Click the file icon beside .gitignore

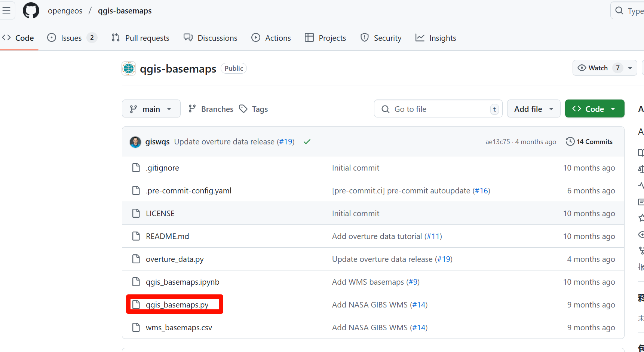[x=136, y=168]
